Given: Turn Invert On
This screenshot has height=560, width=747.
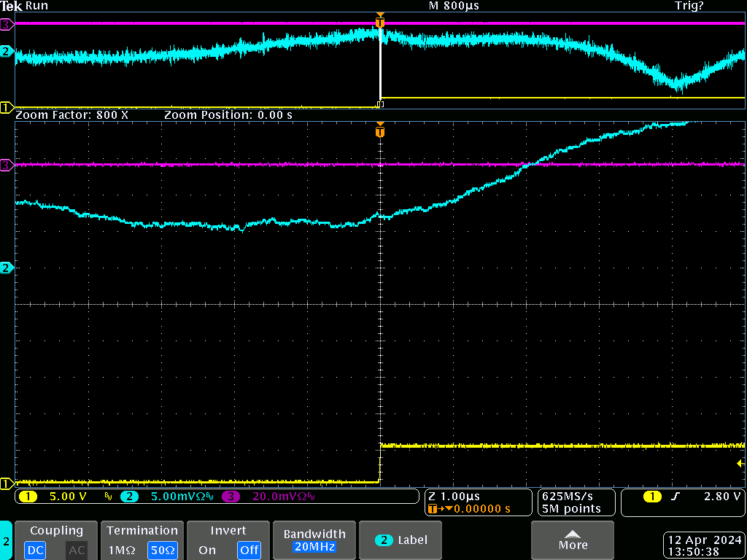Looking at the screenshot, I should click(x=207, y=550).
